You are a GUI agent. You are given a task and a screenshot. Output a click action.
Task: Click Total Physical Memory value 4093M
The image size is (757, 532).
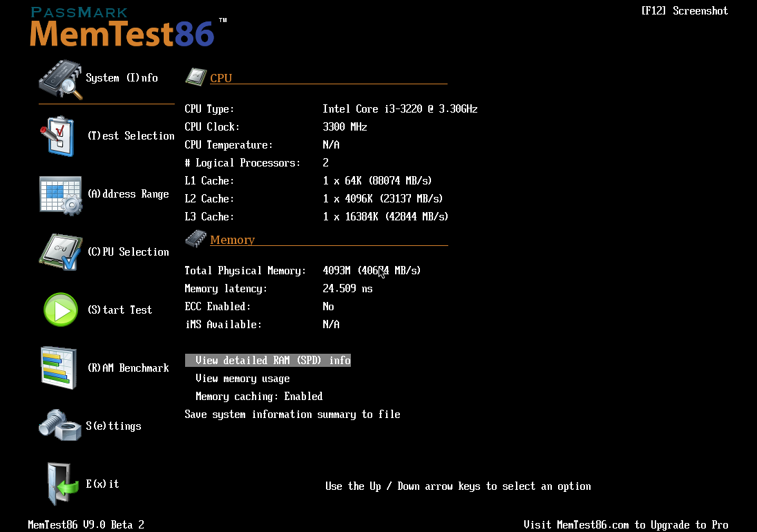[372, 270]
